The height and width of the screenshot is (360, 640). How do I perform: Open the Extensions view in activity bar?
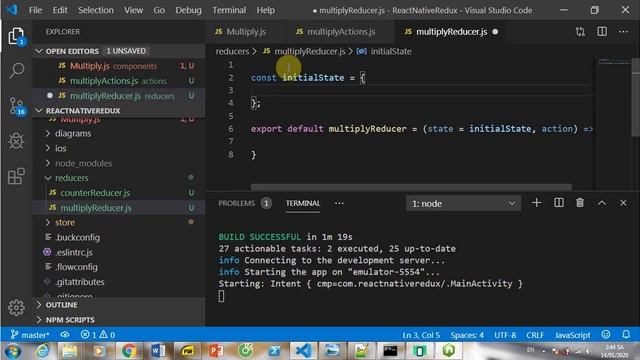click(x=16, y=176)
